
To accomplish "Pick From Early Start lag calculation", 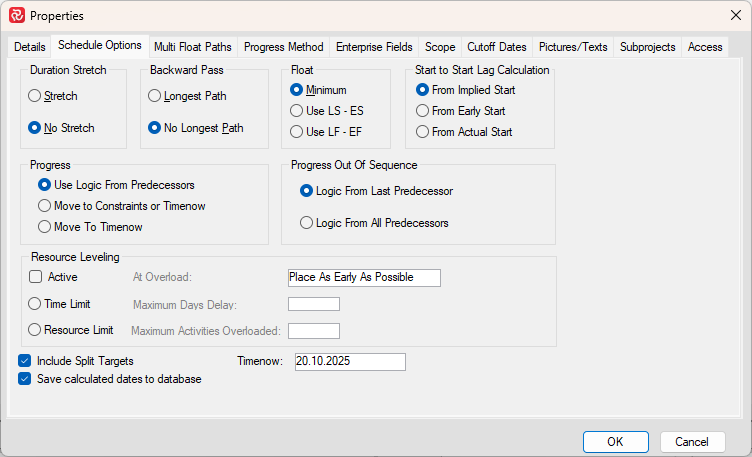I will [422, 110].
